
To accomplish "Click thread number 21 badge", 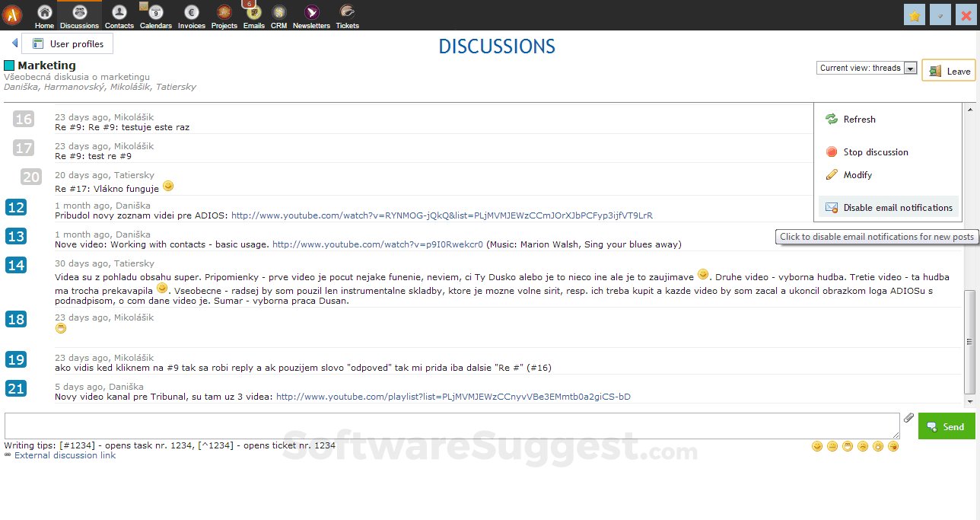I will pos(16,388).
